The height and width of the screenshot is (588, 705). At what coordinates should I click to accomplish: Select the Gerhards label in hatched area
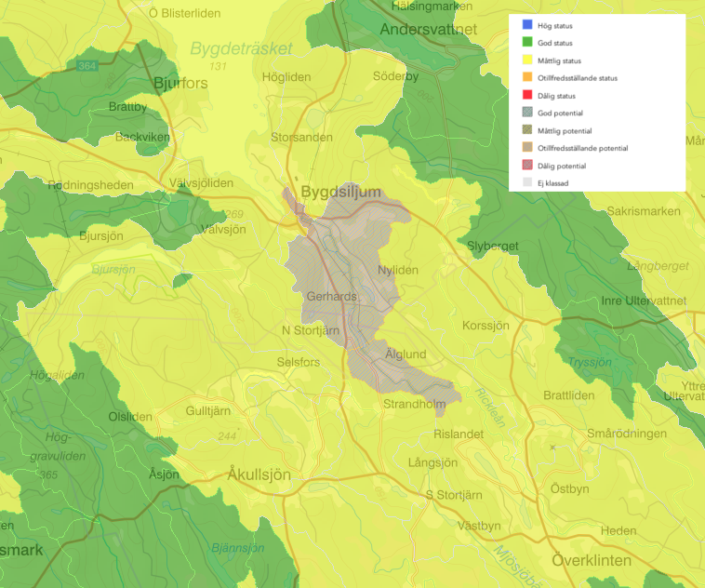tap(331, 296)
